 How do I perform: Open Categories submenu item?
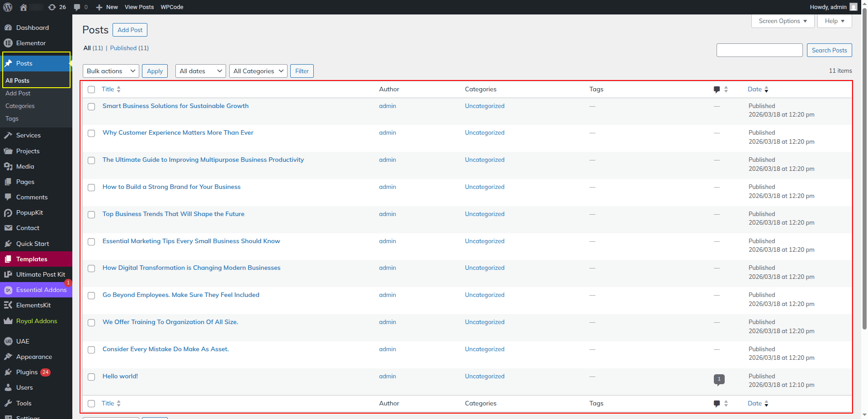(20, 106)
